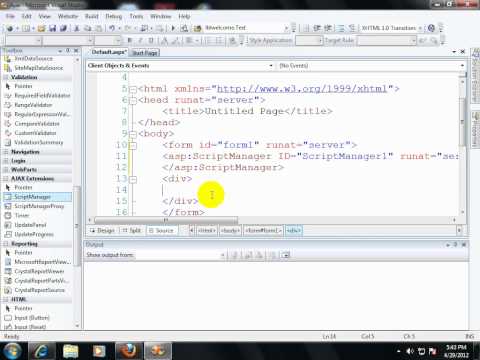Click the Windows Start button
The image size is (480, 360).
click(11, 351)
